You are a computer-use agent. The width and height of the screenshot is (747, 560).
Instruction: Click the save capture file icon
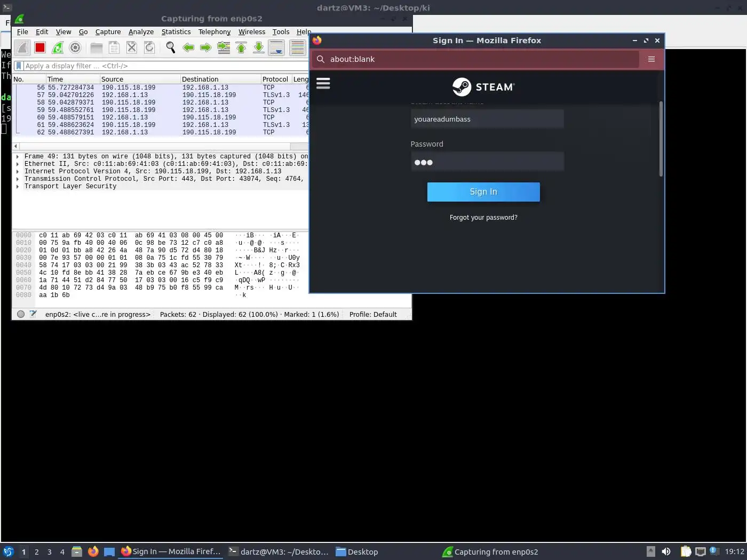point(114,48)
